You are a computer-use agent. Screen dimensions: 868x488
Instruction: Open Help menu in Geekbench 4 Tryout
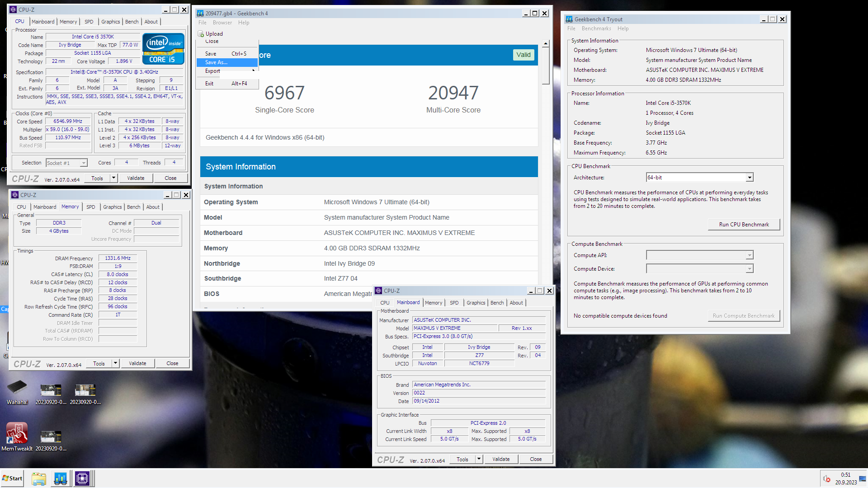tap(623, 28)
